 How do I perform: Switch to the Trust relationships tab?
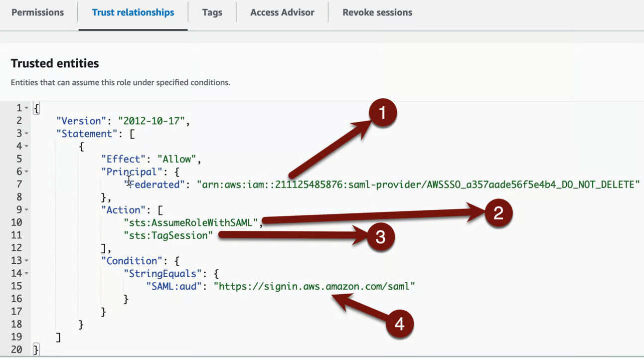click(133, 12)
